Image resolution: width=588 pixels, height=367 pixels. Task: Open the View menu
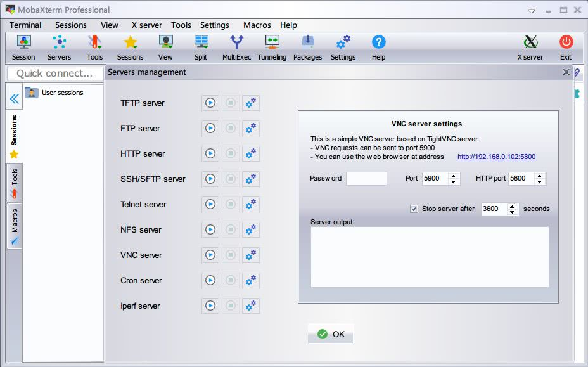(110, 25)
